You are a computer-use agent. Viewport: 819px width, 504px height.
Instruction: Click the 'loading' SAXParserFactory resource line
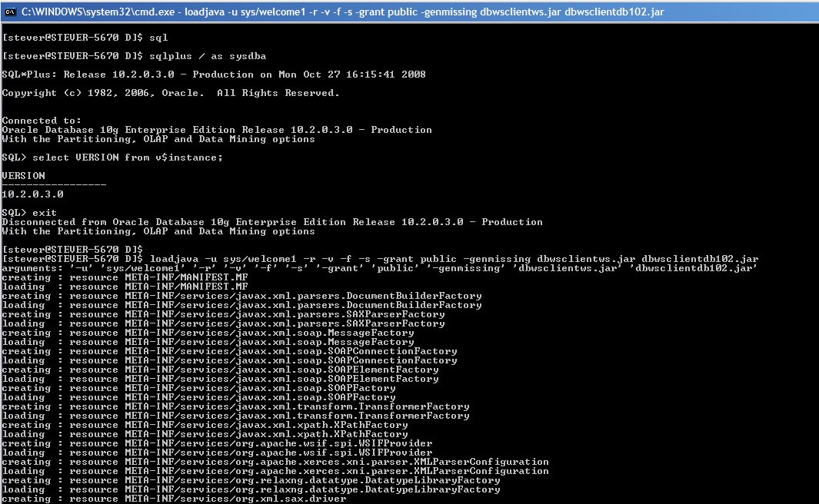pos(224,323)
